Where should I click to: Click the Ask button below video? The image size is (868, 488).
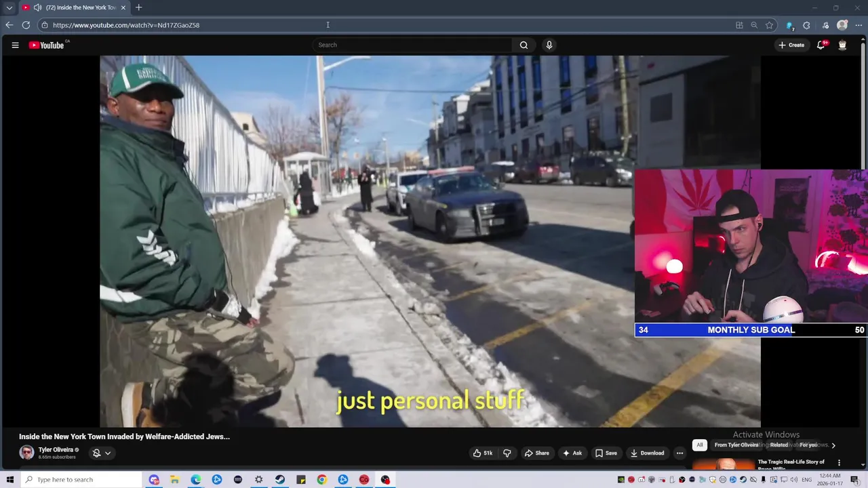pyautogui.click(x=572, y=453)
